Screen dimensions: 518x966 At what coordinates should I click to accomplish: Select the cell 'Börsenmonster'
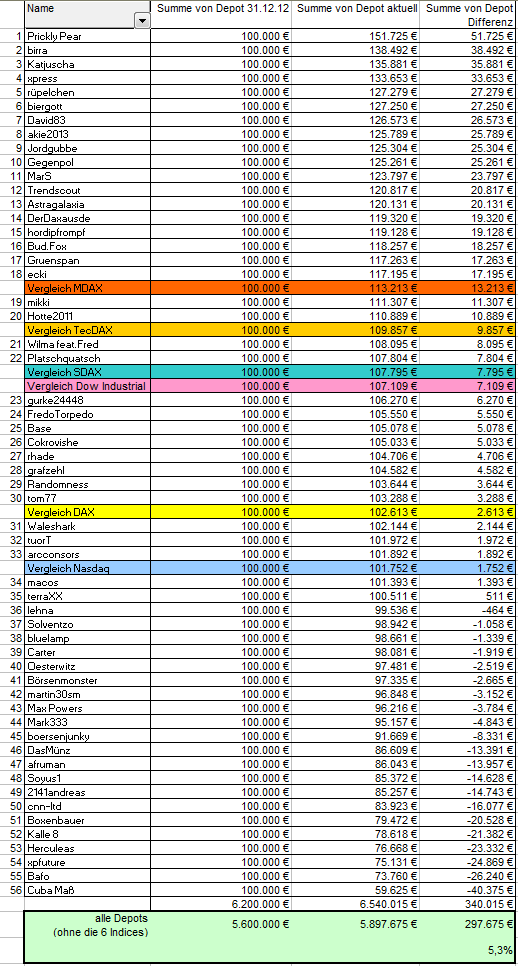(87, 680)
